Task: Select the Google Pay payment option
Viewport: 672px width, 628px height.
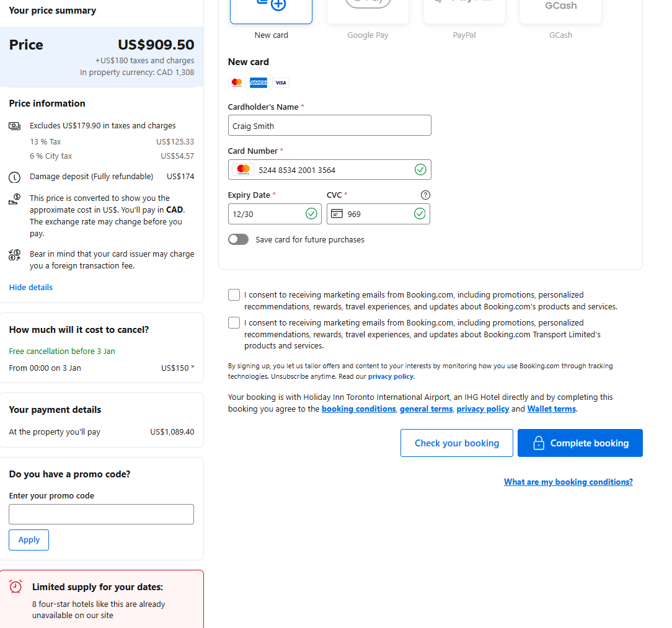Action: point(368,9)
